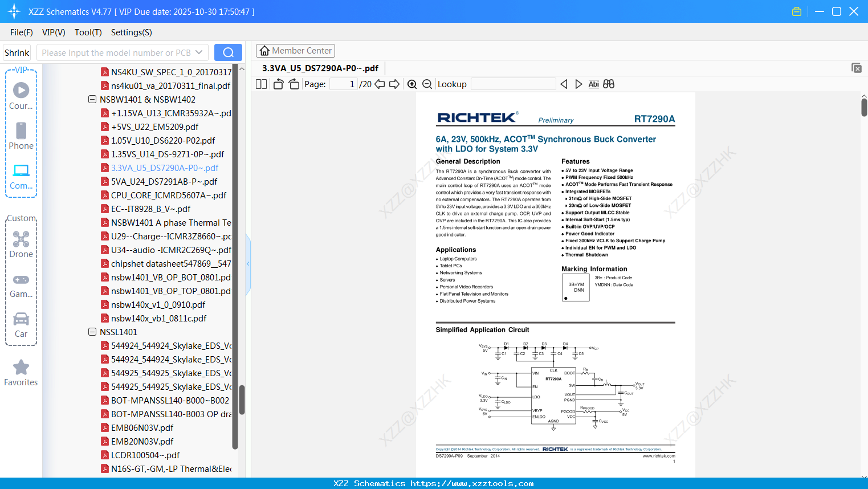Screen dimensions: 868x489
Task: Open NSBW1401 A phase Thermal file
Action: [166, 222]
